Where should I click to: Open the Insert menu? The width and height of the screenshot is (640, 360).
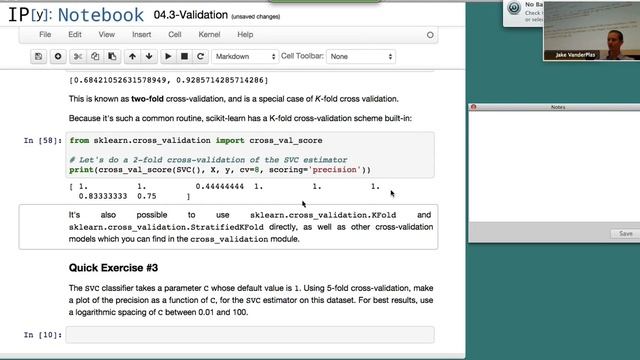pyautogui.click(x=142, y=35)
